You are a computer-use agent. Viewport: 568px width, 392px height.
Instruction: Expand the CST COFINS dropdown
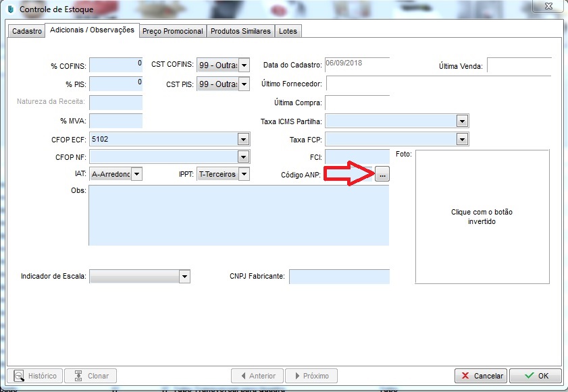point(244,65)
